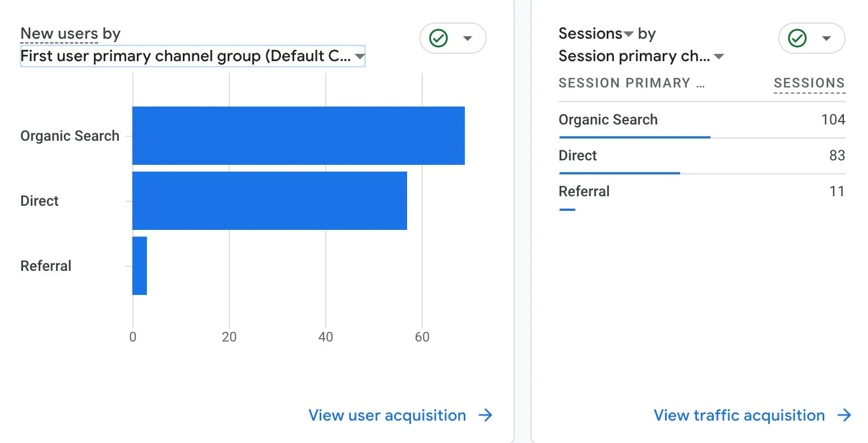Click arrow icon next to View user acquisition
The height and width of the screenshot is (443, 868).
coord(486,415)
